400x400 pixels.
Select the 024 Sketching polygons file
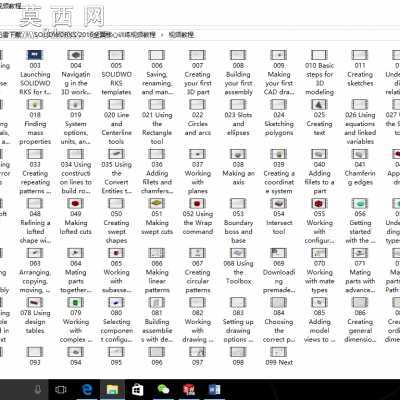click(x=279, y=118)
